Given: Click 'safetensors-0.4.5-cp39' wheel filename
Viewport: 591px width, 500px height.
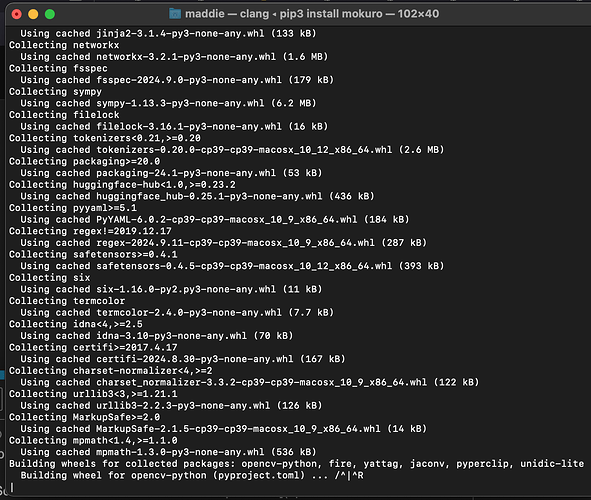Looking at the screenshot, I should point(244,266).
